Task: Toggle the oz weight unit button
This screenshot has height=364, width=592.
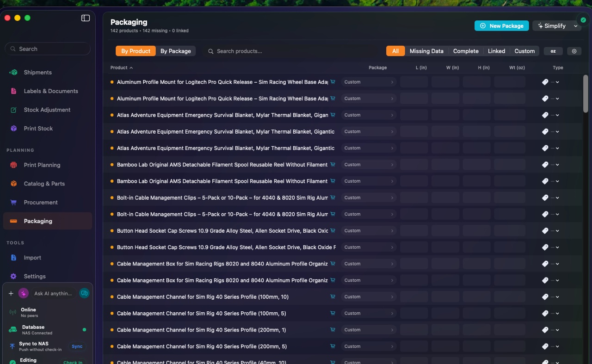Action: (553, 51)
